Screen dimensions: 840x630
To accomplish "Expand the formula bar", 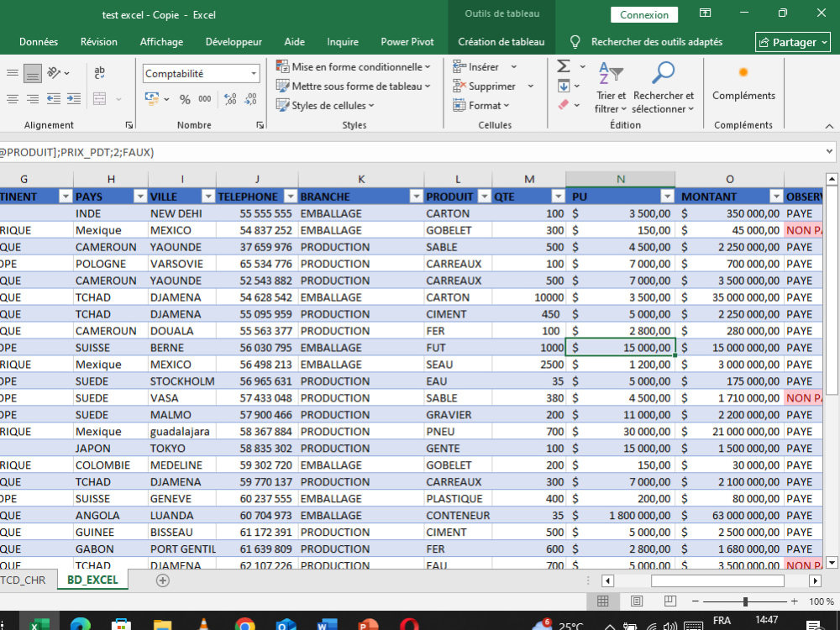I will coord(829,151).
